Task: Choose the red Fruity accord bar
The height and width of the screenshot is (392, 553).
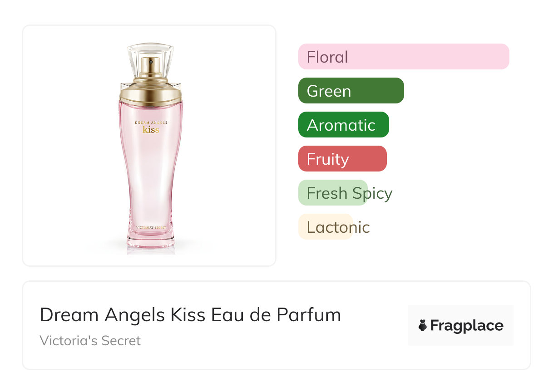Action: tap(342, 159)
